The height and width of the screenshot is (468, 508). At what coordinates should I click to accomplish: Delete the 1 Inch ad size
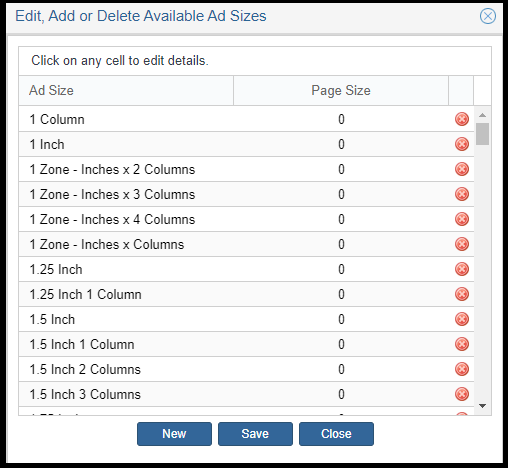pyautogui.click(x=462, y=144)
